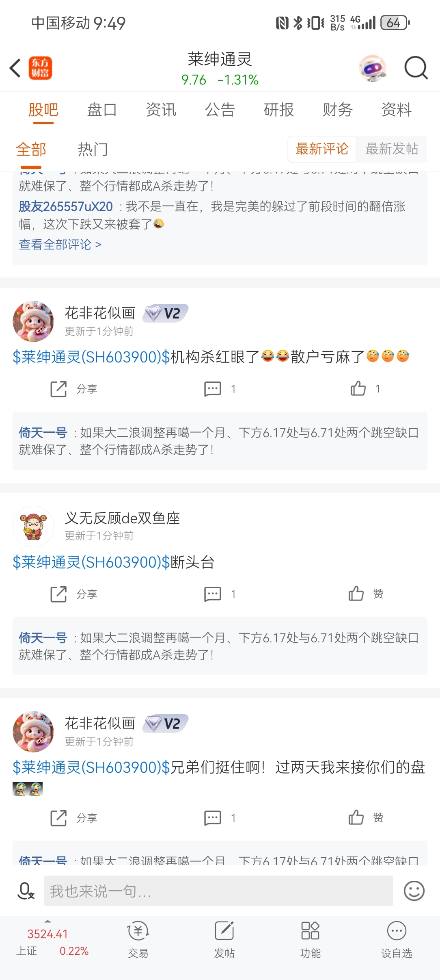Image resolution: width=440 pixels, height=980 pixels.
Task: Tap the back arrow icon
Action: click(15, 68)
